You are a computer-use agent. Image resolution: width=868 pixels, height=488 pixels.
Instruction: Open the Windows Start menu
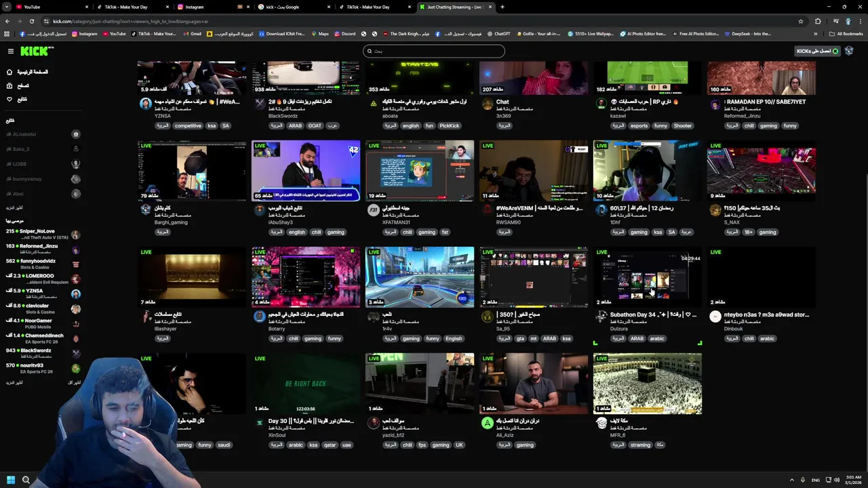click(x=10, y=480)
